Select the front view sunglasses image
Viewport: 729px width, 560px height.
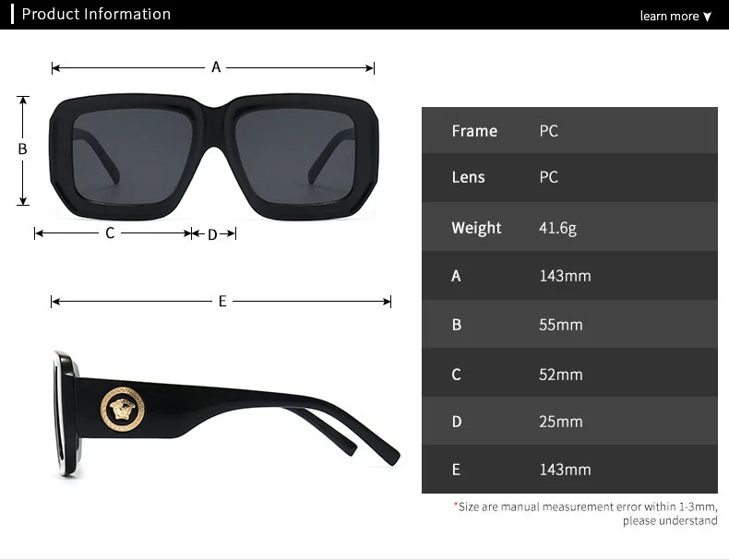214,157
